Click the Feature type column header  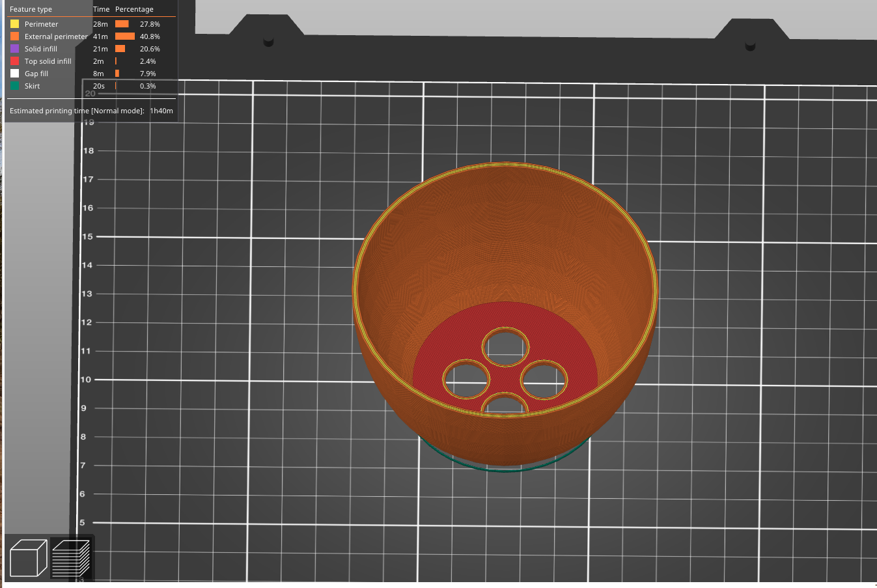pyautogui.click(x=31, y=9)
